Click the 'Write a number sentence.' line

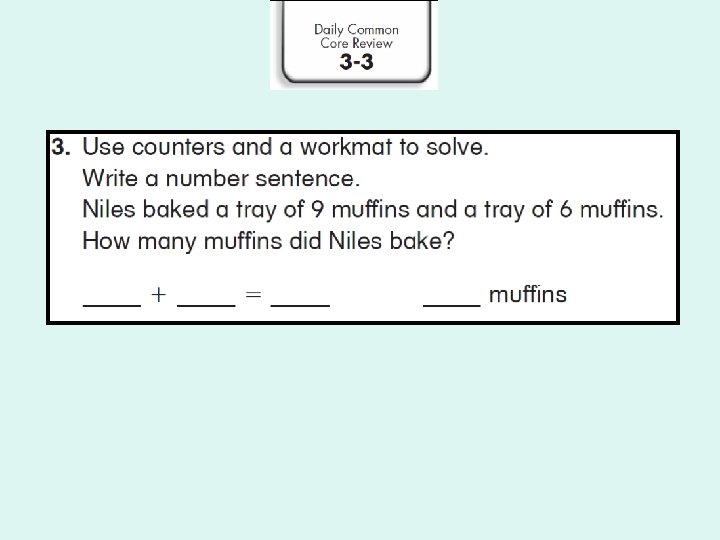coord(221,178)
